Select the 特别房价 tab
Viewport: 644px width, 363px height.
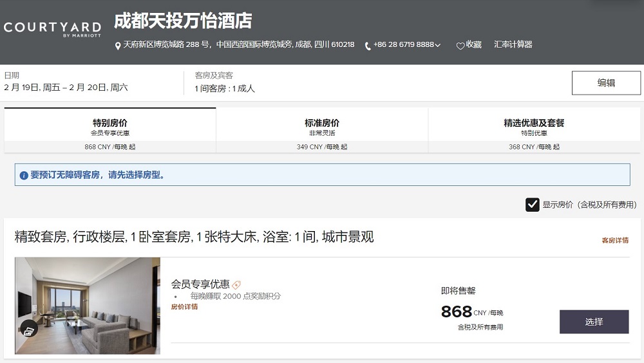110,130
